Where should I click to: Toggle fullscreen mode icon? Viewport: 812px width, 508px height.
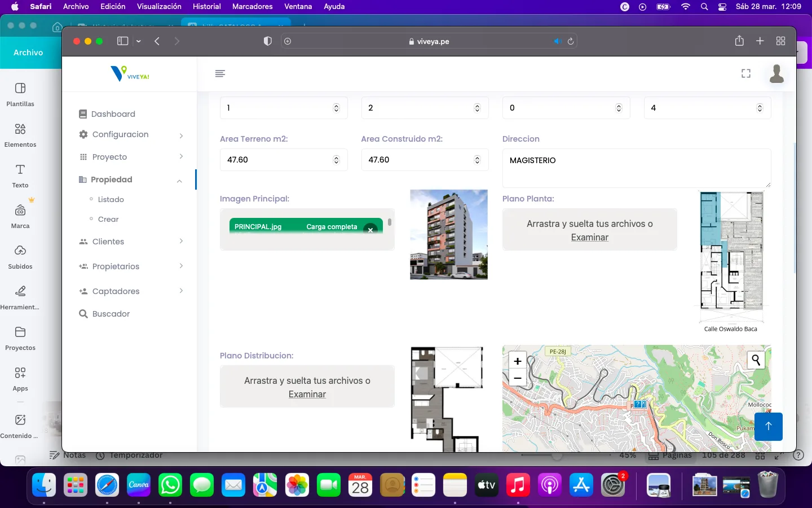point(745,73)
